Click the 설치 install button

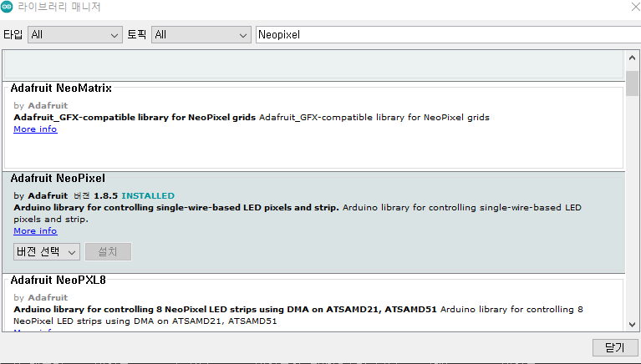click(108, 251)
